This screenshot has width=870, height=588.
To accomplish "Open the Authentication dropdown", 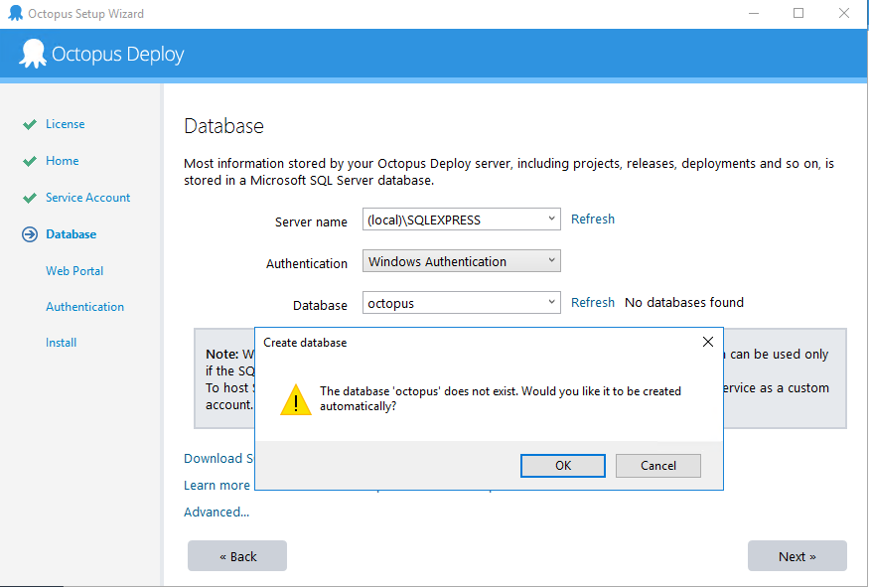I will tap(552, 262).
